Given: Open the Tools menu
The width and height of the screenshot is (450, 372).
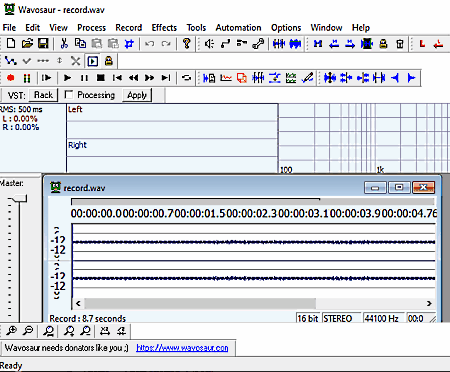Looking at the screenshot, I should click(x=196, y=28).
